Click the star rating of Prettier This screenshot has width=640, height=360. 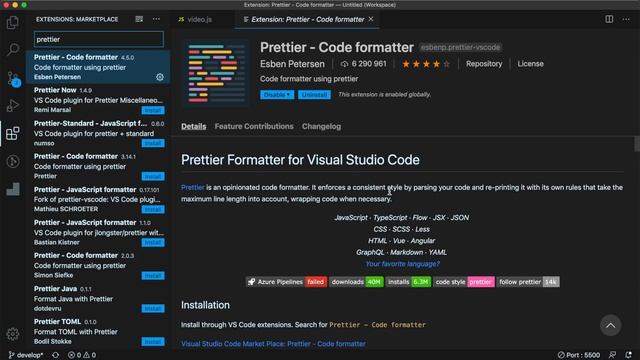point(426,64)
